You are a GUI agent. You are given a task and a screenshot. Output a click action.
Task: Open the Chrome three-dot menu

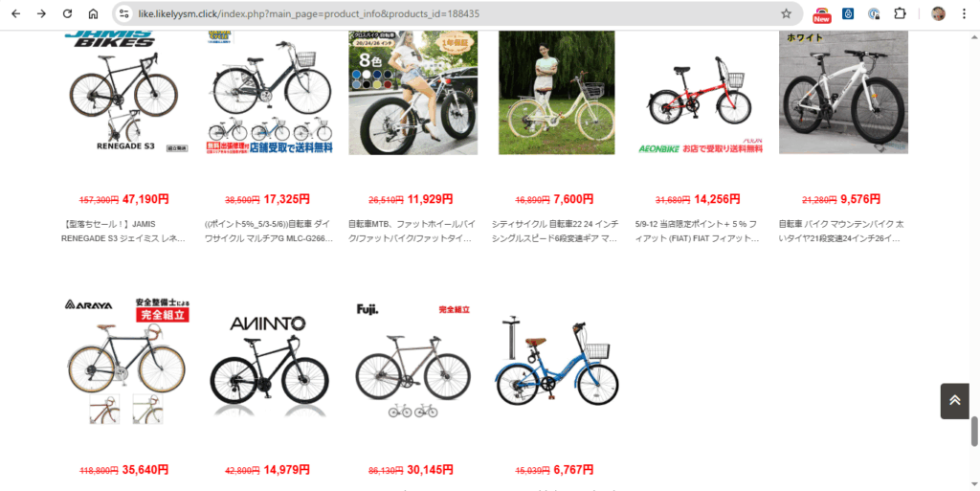[x=964, y=13]
